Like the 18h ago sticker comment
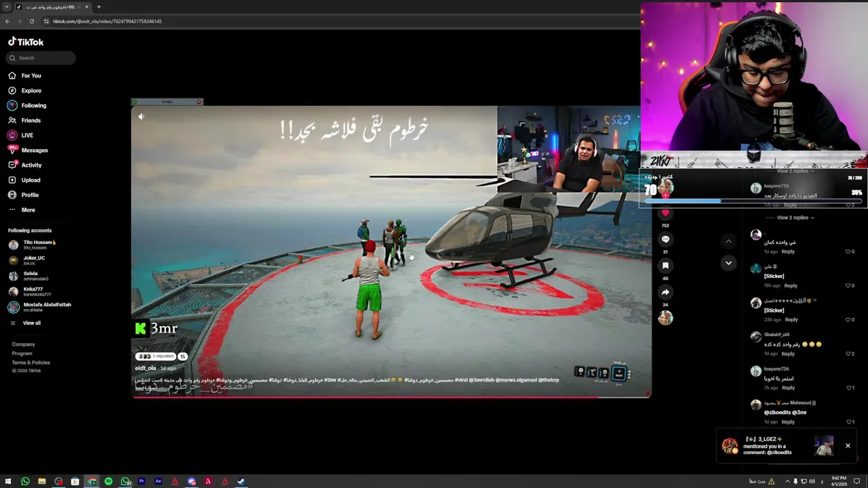The image size is (868, 488). point(848,285)
